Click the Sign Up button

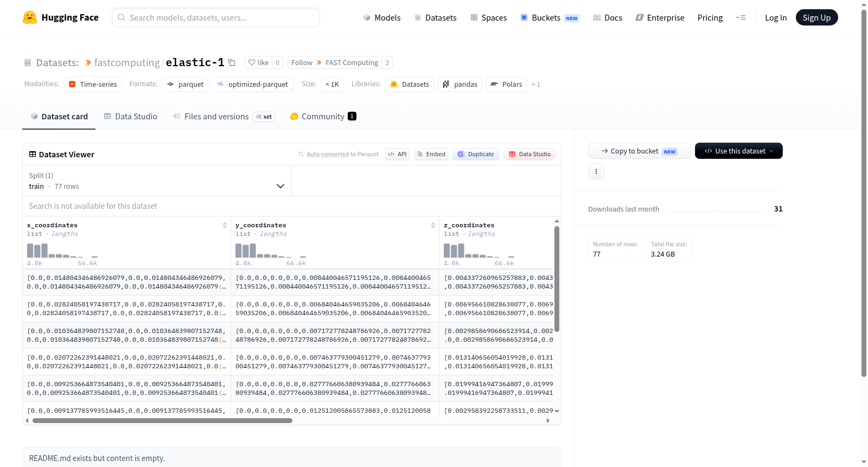(816, 17)
